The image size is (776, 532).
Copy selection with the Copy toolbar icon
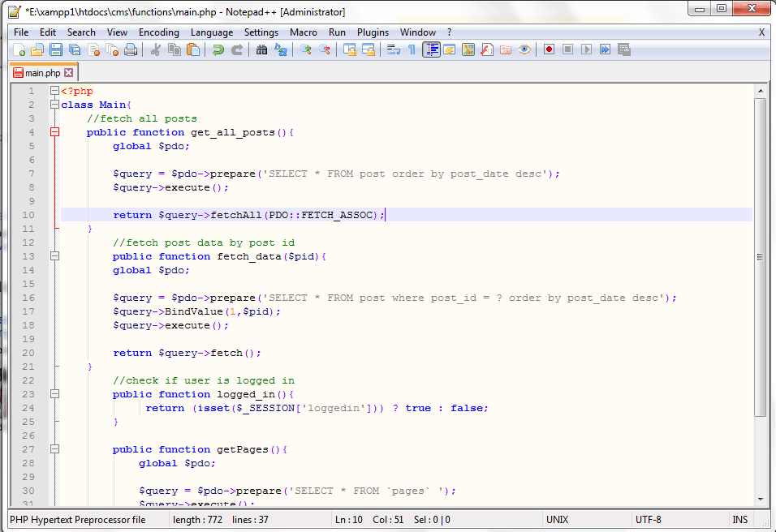tap(175, 49)
